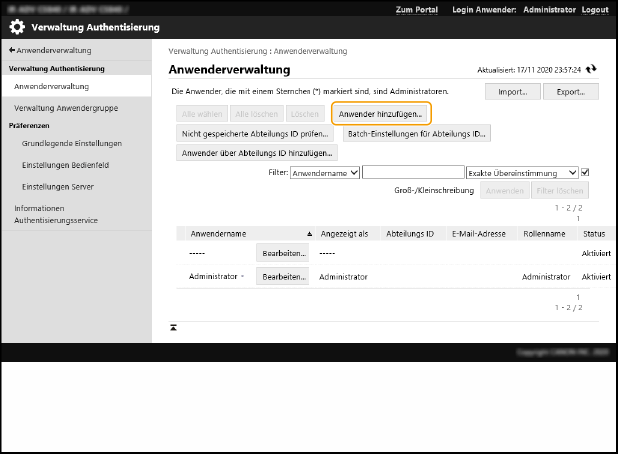Image resolution: width=618 pixels, height=454 pixels.
Task: Open the Anwendername filter dropdown
Action: (x=325, y=173)
